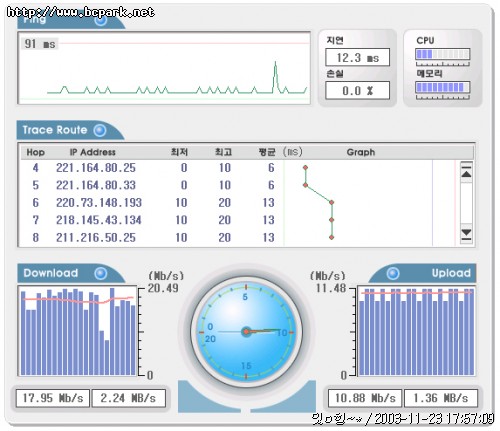
Task: Toggle the Trace Route round button
Action: 100,130
